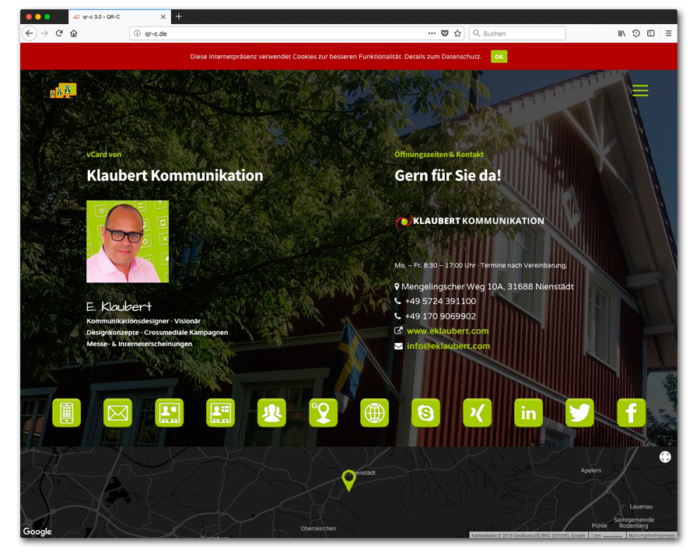The width and height of the screenshot is (700, 552).
Task: Open the browser library icon
Action: (621, 33)
